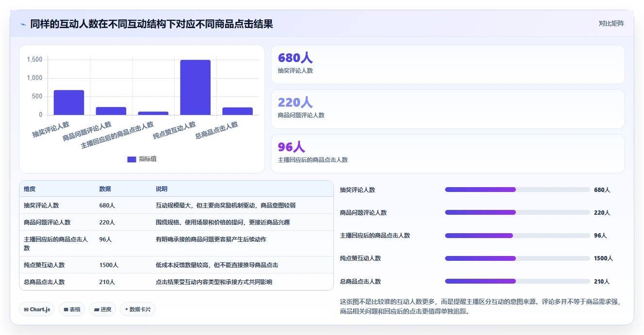Click the 有明确承接的商品问题 description cell
644x335 pixels.
pyautogui.click(x=211, y=239)
